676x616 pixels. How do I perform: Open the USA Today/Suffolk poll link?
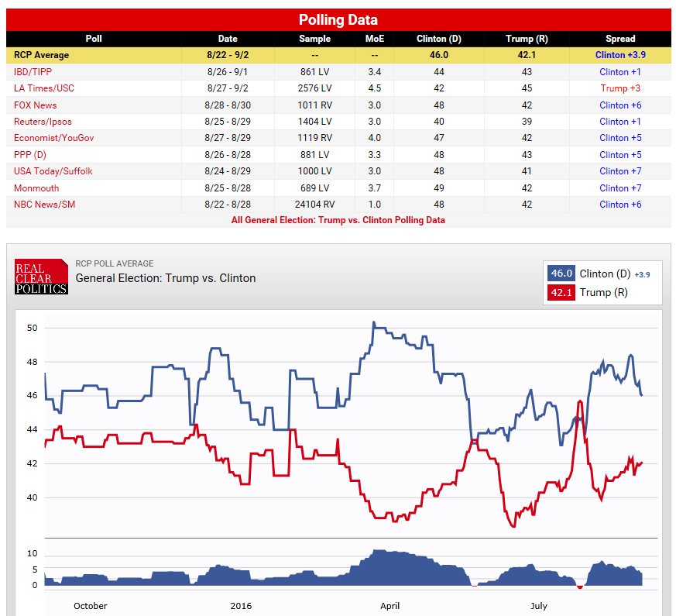(x=53, y=171)
